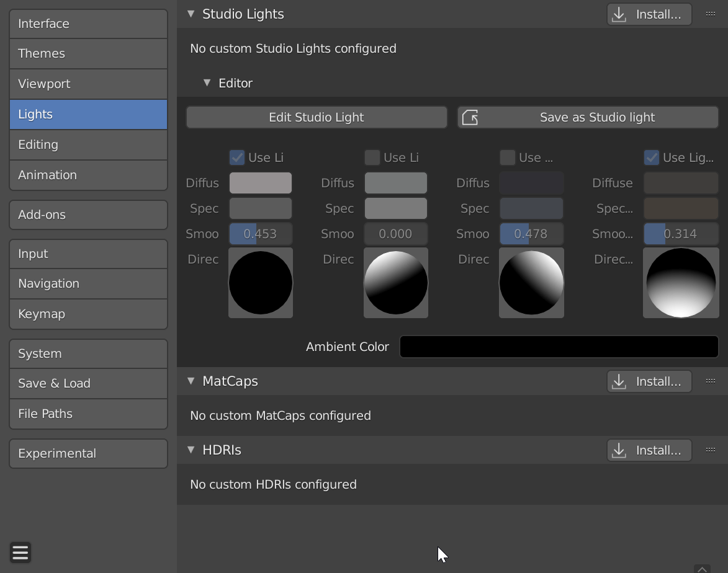The width and height of the screenshot is (728, 573).
Task: Click the Install download icon for Studio Lights
Action: pyautogui.click(x=619, y=14)
